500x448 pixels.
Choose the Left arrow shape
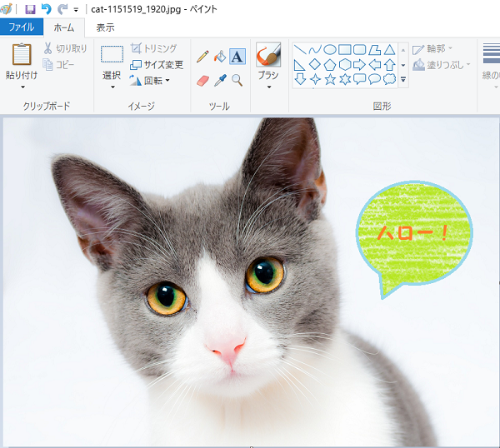pos(375,65)
